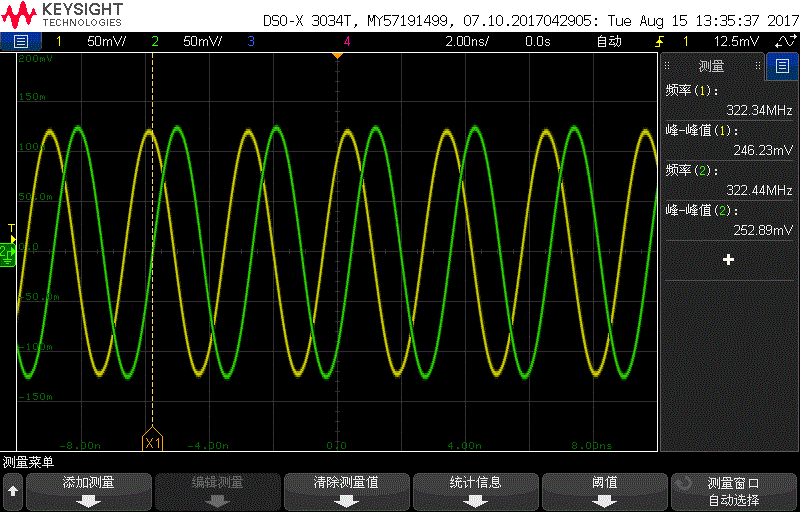Screen dimensions: 800x512
Task: Select the value 252.89mV
Action: click(763, 231)
